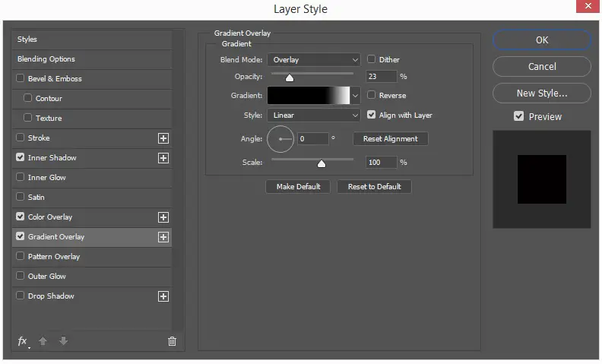Toggle the Preview checkbox
The width and height of the screenshot is (602, 364).
coord(518,116)
